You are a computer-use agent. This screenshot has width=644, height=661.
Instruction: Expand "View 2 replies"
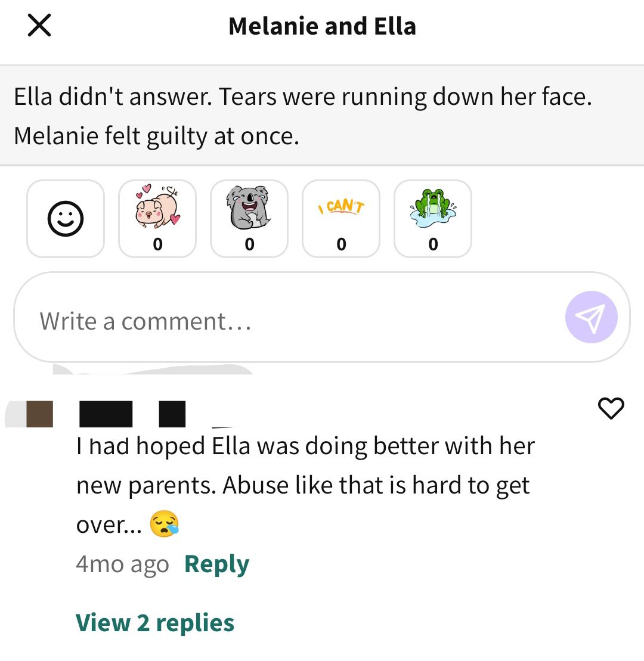155,623
